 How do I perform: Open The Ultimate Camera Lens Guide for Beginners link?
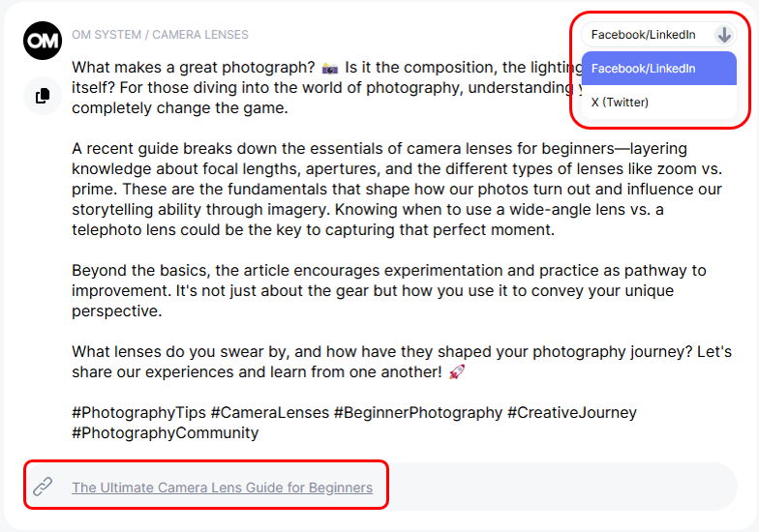[x=222, y=488]
